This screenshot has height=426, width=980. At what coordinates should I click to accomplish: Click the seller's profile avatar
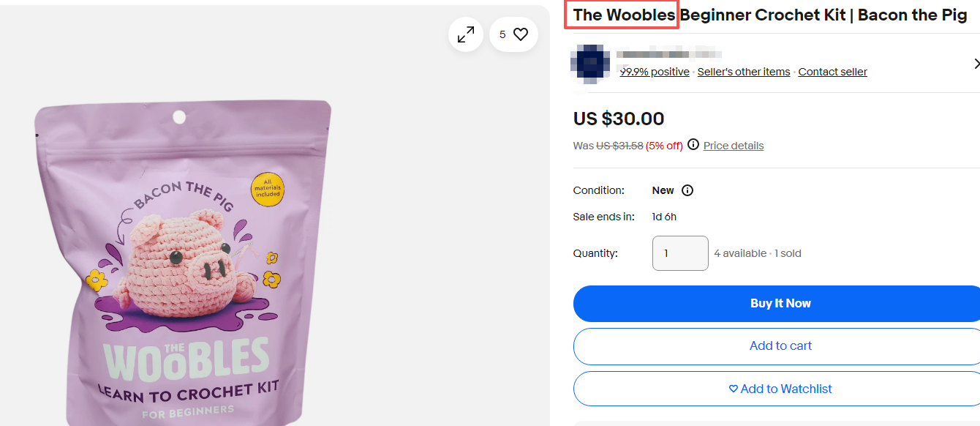[589, 64]
